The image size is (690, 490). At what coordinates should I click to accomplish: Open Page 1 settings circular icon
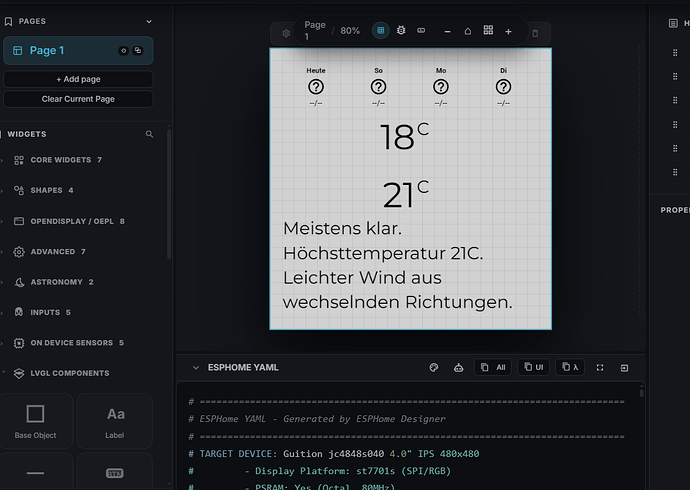pyautogui.click(x=124, y=51)
